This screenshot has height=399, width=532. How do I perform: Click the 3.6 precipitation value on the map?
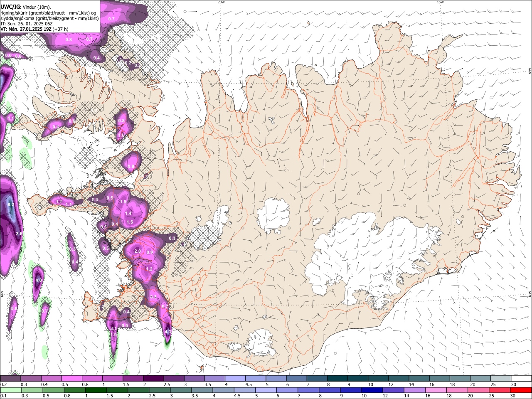(x=19, y=234)
